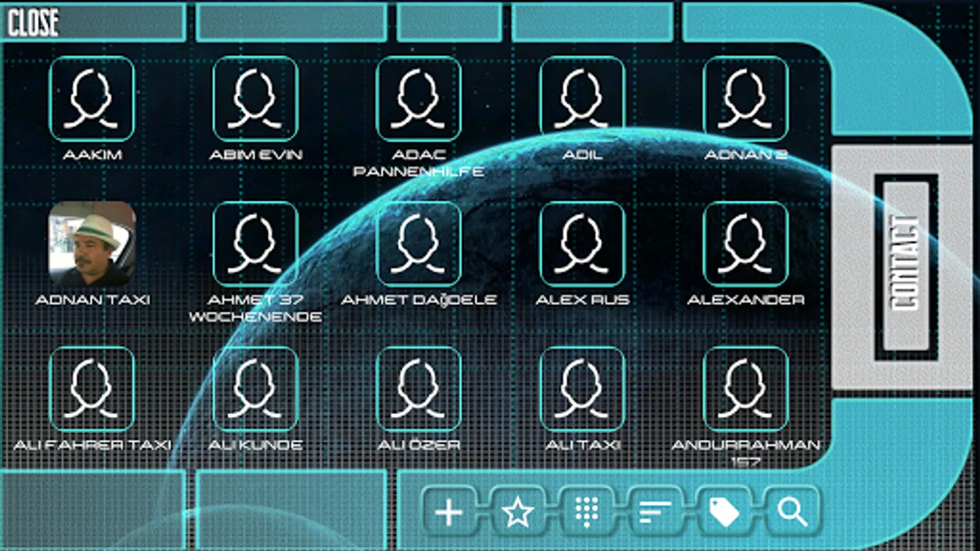
Task: Tap the name text "ALEXANDER"
Action: pyautogui.click(x=746, y=299)
